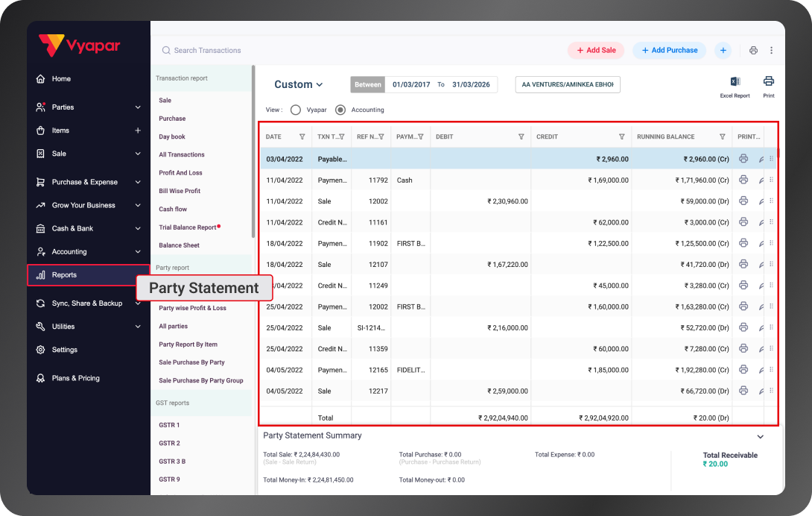The image size is (812, 516).
Task: Click the plus icon beside Items
Action: (138, 130)
